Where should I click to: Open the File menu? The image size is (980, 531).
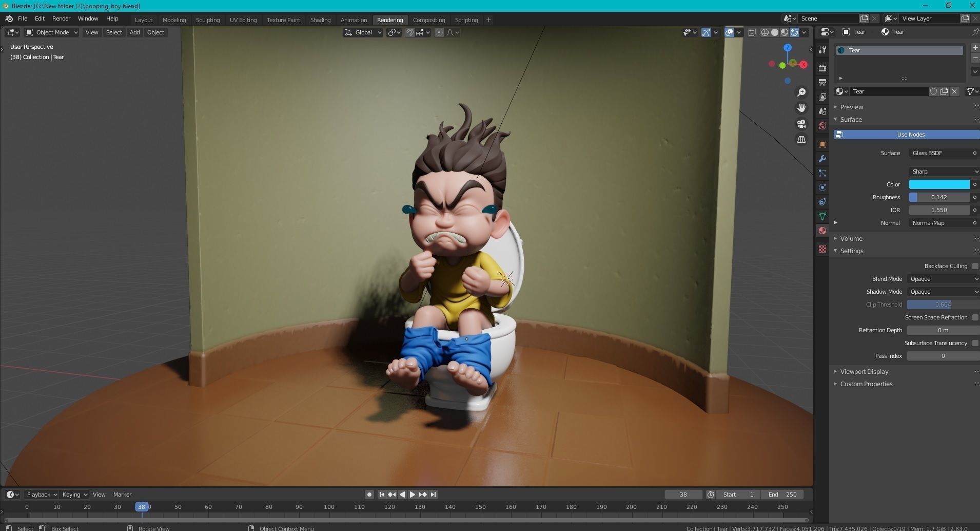pyautogui.click(x=23, y=18)
